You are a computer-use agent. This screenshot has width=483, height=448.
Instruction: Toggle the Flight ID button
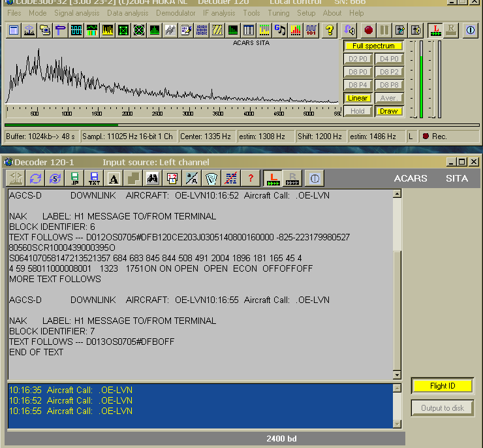point(443,386)
